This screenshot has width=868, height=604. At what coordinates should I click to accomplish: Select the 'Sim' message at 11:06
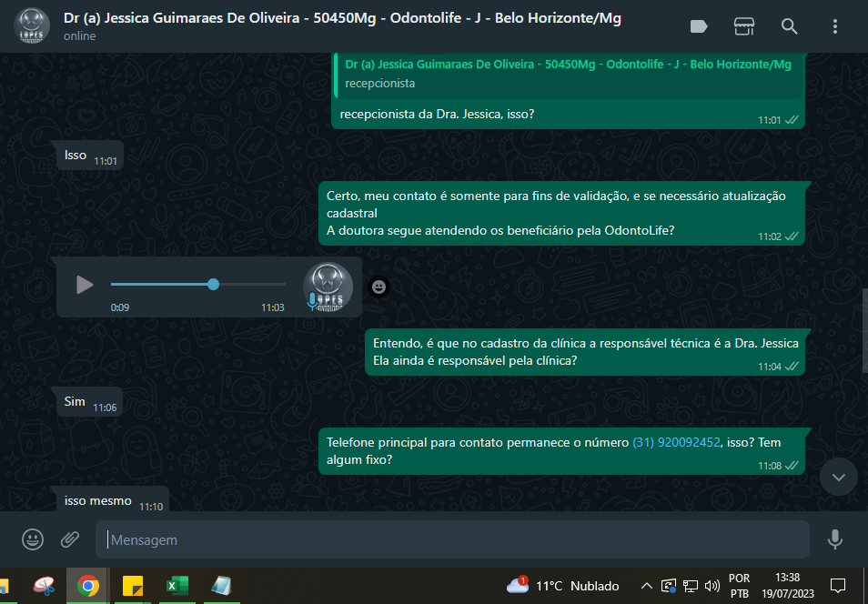point(87,402)
